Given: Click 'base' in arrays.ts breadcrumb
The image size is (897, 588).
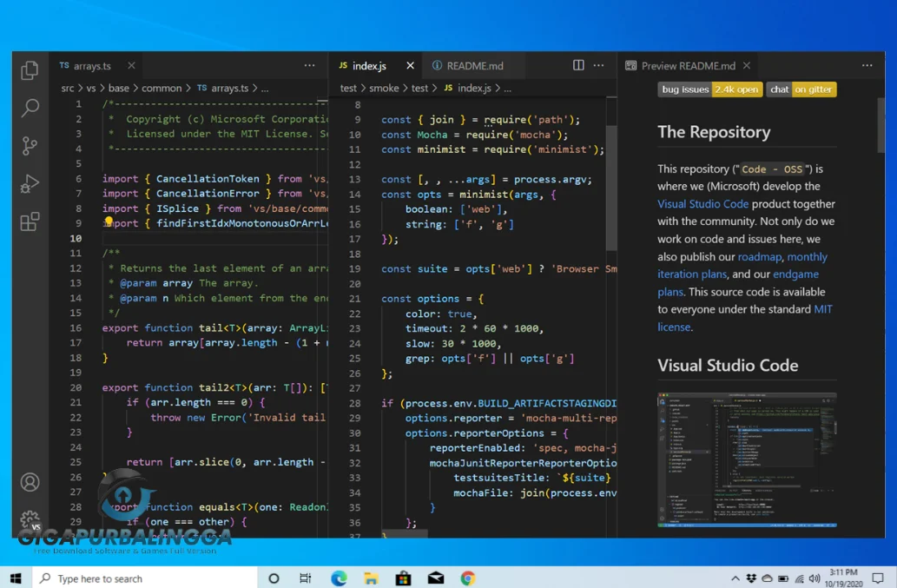Looking at the screenshot, I should pos(118,88).
